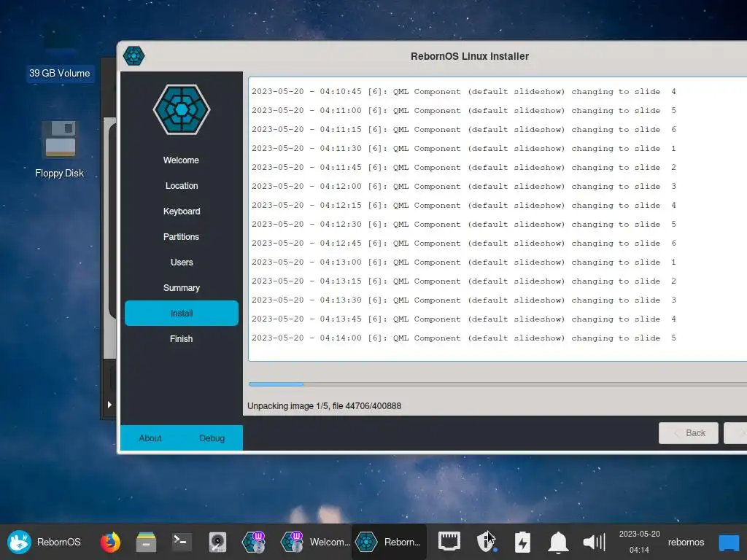Click the 04:11:45 log line
The width and height of the screenshot is (747, 560).
click(463, 168)
